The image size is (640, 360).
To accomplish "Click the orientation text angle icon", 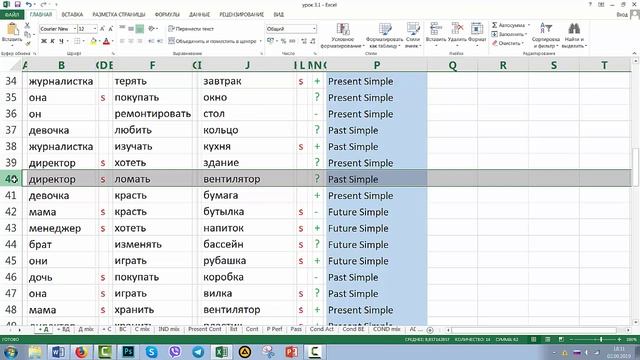I will pos(151,29).
